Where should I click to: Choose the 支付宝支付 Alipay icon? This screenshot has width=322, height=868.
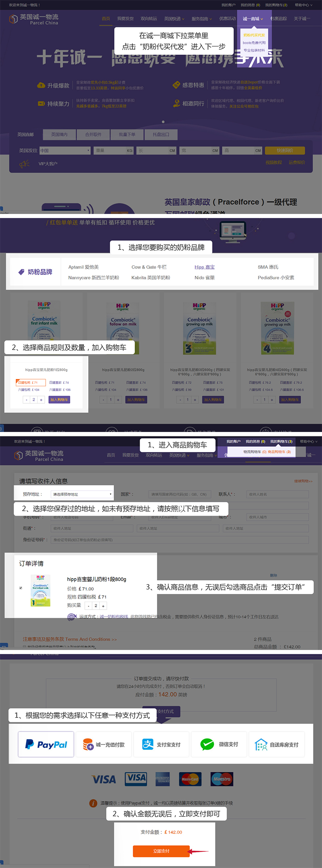click(148, 744)
